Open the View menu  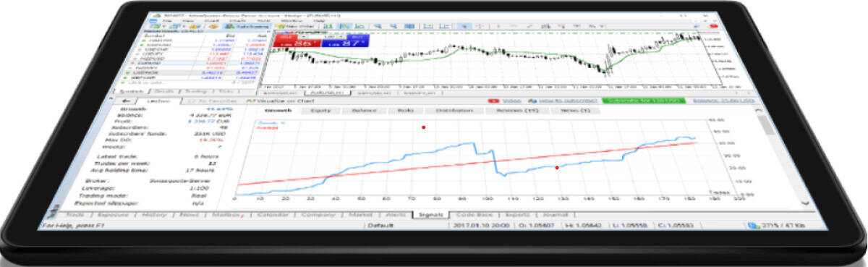(188, 20)
